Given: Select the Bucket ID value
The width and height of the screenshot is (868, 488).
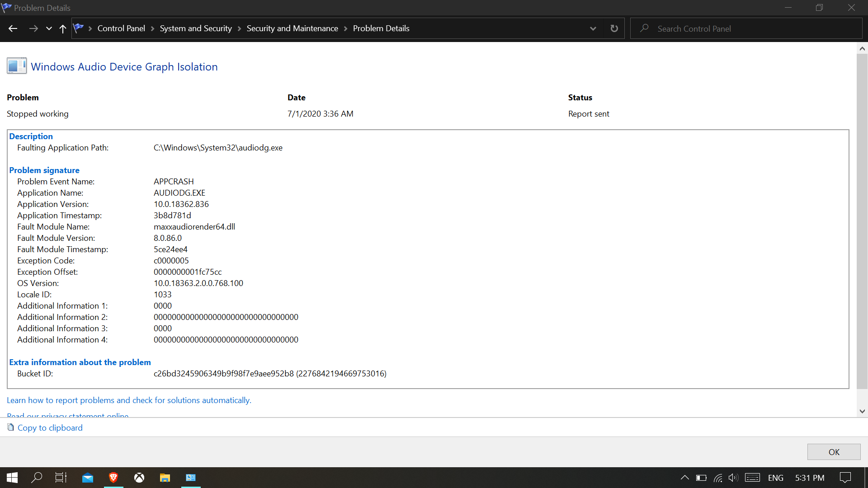Looking at the screenshot, I should (x=270, y=374).
